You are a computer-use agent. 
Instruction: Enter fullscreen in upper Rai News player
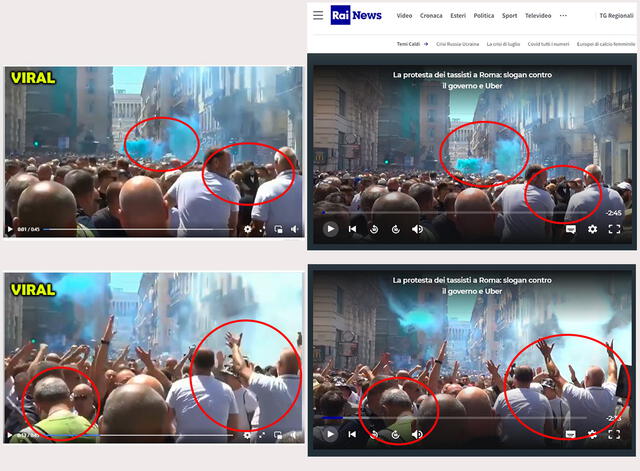pyautogui.click(x=614, y=229)
